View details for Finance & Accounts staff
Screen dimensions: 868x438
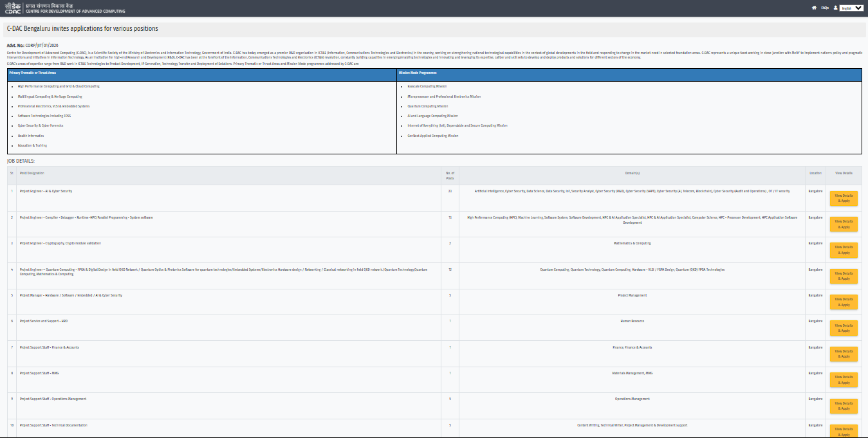pos(844,354)
